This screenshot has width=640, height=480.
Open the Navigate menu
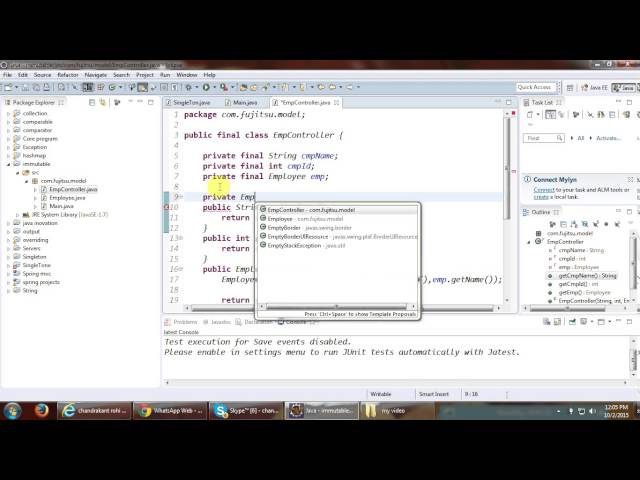click(x=96, y=75)
